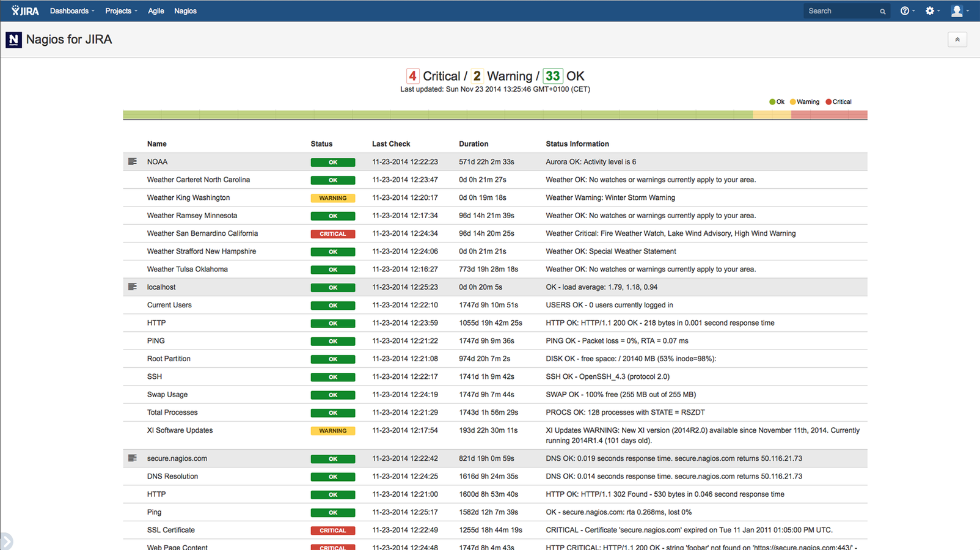980x550 pixels.
Task: Click the PING service under localhost
Action: [156, 341]
